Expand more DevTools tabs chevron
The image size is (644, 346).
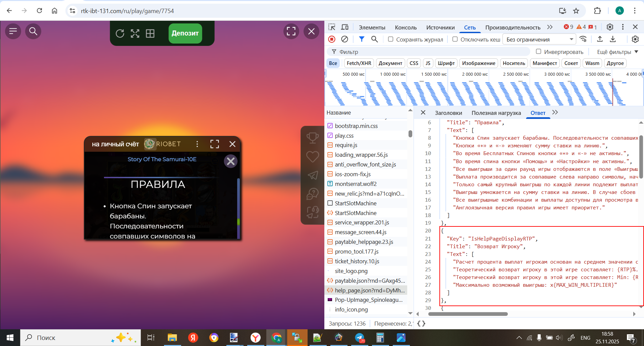point(550,27)
